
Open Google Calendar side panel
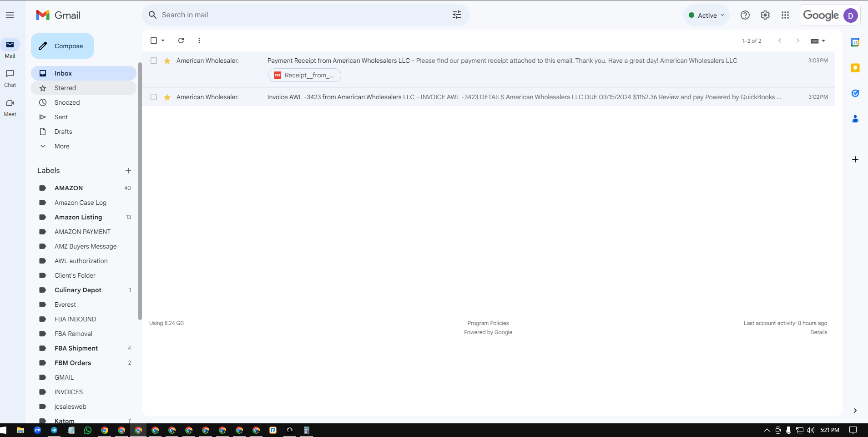[x=855, y=42]
